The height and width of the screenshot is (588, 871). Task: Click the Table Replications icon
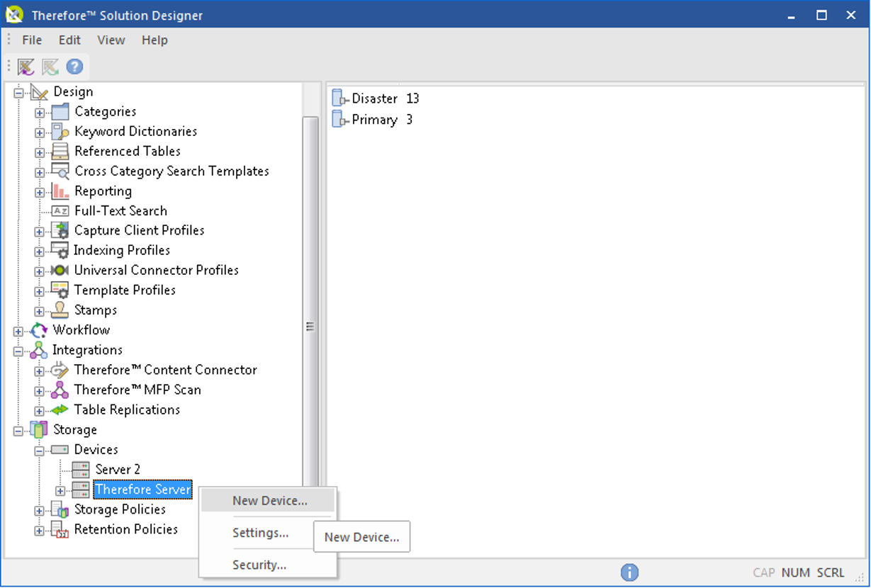point(60,409)
